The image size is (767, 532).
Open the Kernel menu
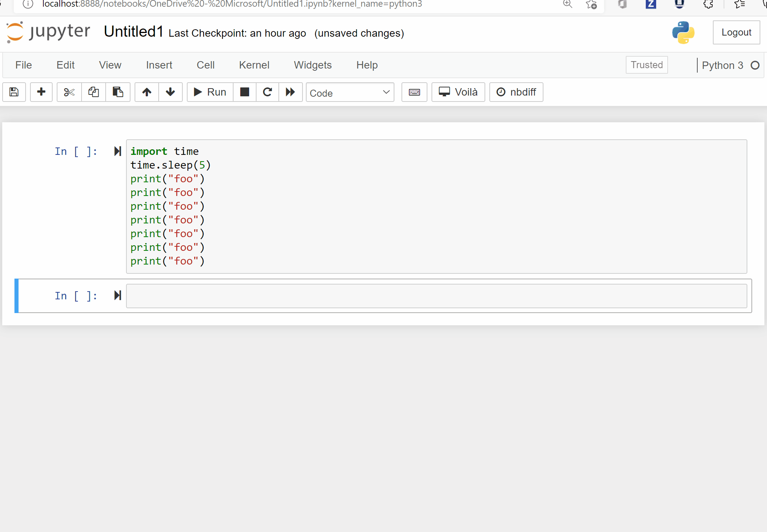254,65
